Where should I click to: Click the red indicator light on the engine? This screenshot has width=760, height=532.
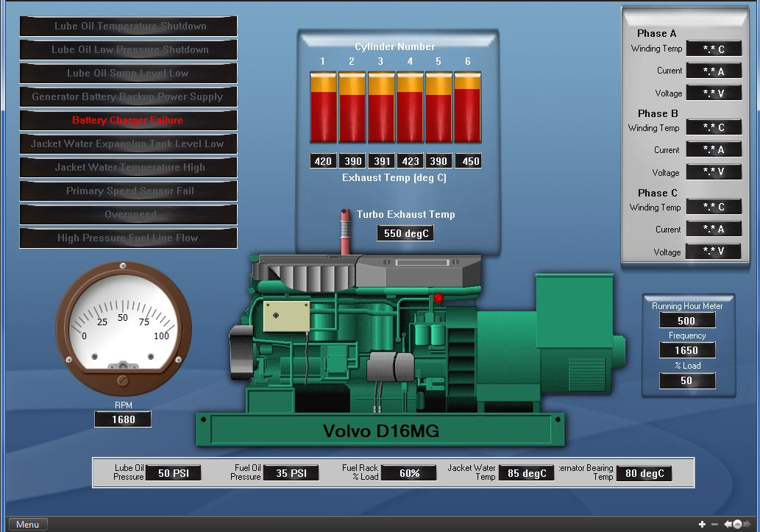(x=438, y=298)
